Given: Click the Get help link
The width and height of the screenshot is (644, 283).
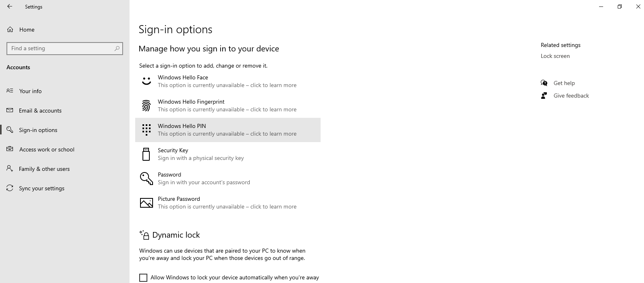Looking at the screenshot, I should [564, 83].
